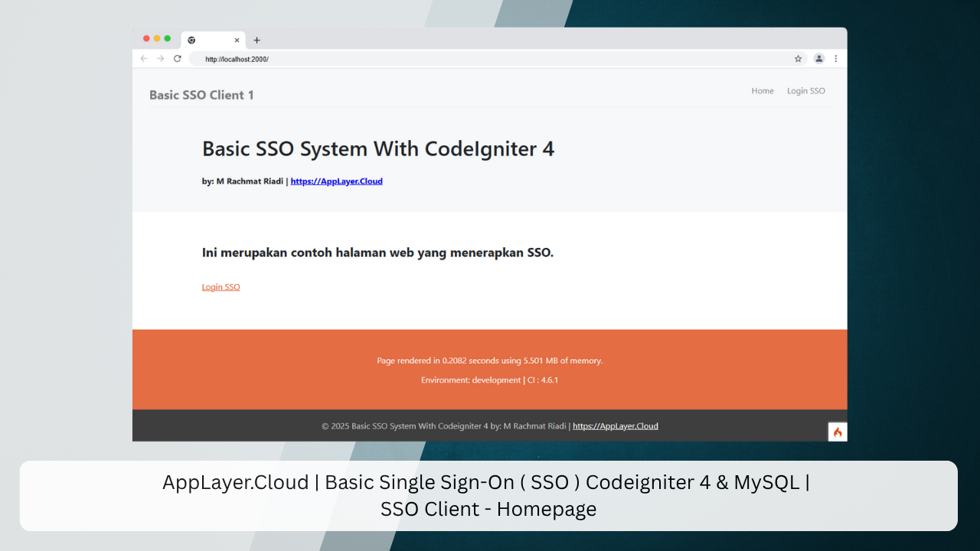The width and height of the screenshot is (980, 551).
Task: Open Login SSO in the navbar
Action: [x=806, y=91]
